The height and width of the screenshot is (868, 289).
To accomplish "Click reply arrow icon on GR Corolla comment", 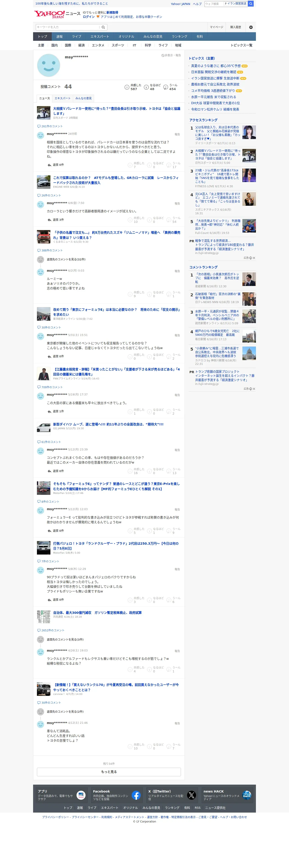I will click(x=50, y=220).
